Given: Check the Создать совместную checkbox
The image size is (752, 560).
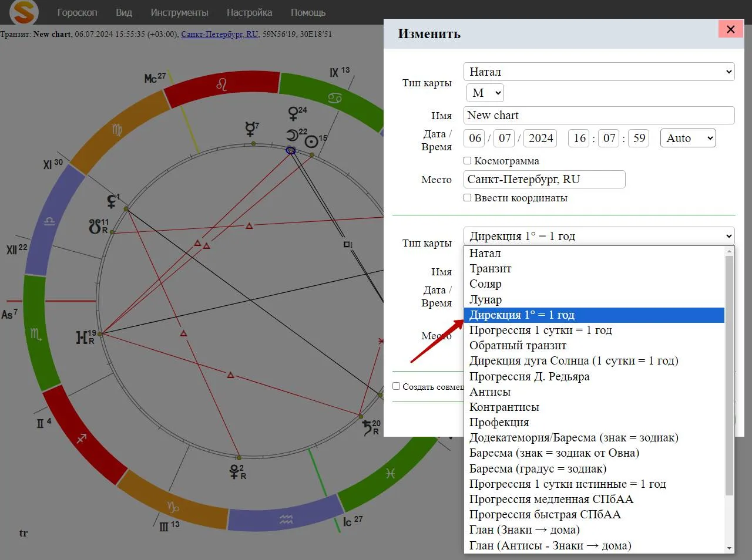Looking at the screenshot, I should coord(397,386).
